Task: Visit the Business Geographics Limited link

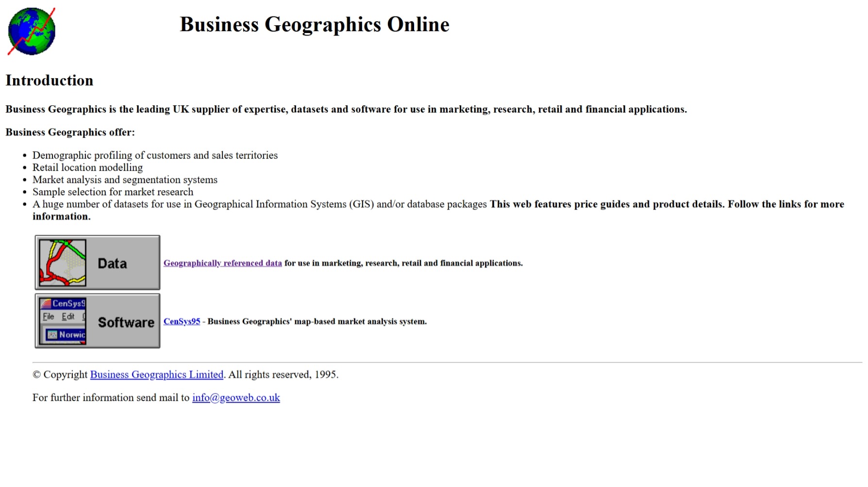Action: (x=157, y=374)
